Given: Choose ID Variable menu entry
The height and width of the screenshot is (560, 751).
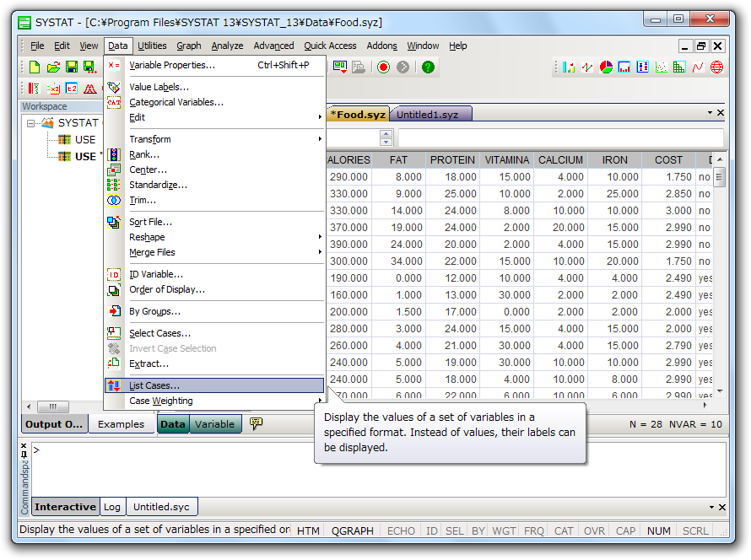Looking at the screenshot, I should click(x=214, y=274).
